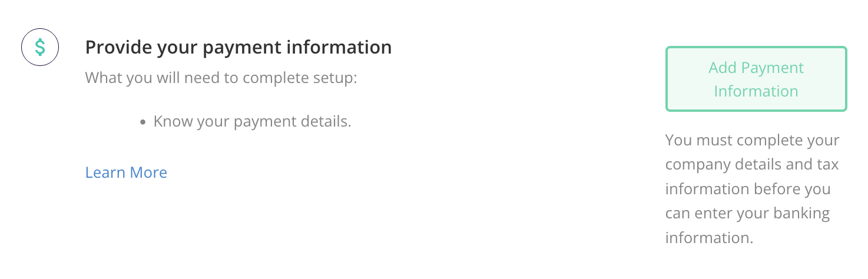
Task: Click the 'company details and tax' text line
Action: 752,164
